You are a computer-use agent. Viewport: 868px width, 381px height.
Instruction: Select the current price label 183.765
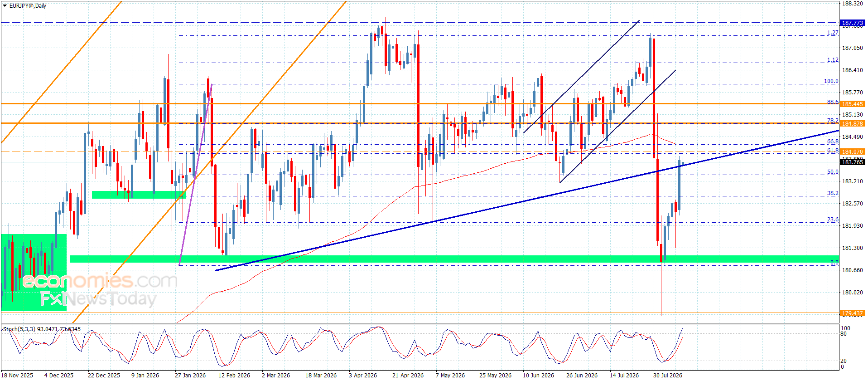click(852, 162)
